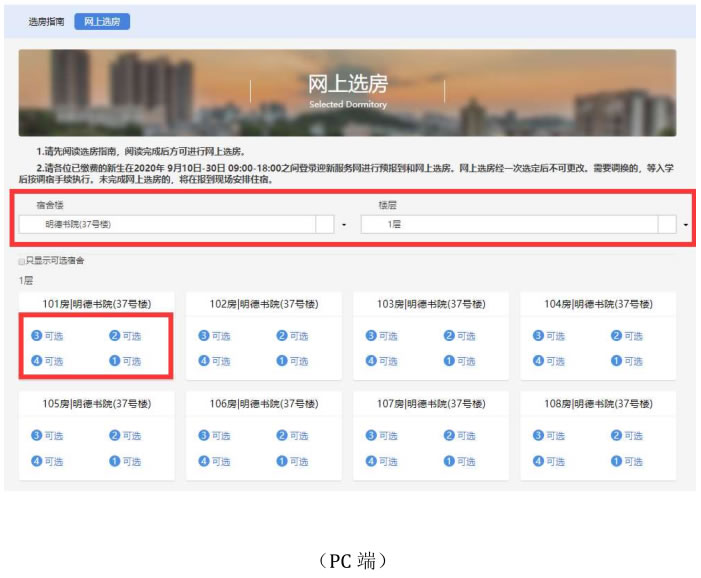Open the 宿舍楼 dropdown arrow
Viewport: 701px width, 578px height.
pyautogui.click(x=343, y=225)
